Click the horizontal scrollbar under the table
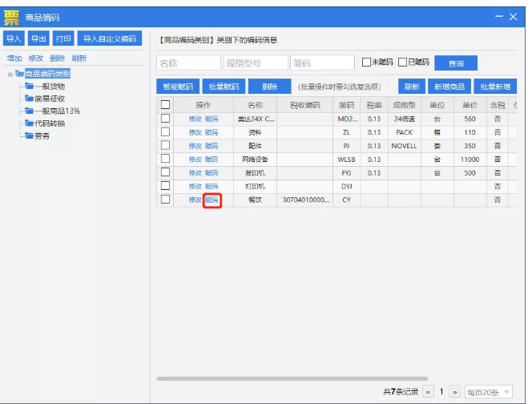The image size is (532, 404). (292, 378)
